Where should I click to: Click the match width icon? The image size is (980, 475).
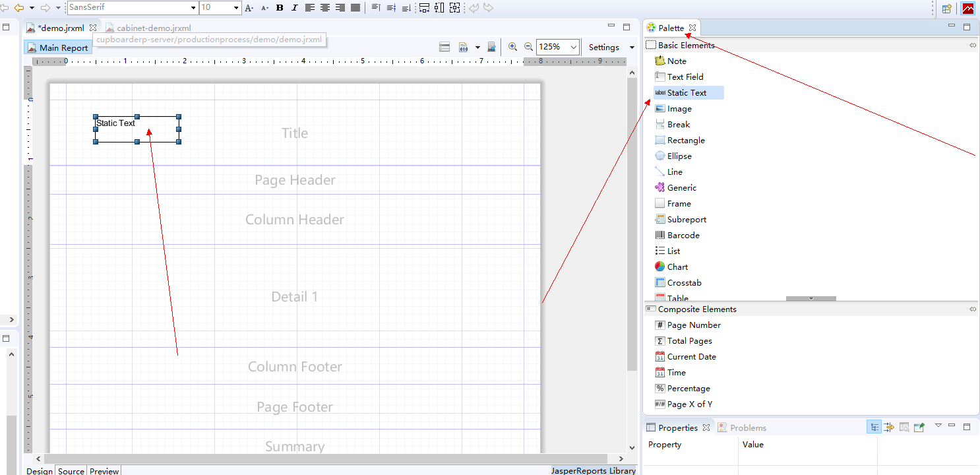pos(424,8)
